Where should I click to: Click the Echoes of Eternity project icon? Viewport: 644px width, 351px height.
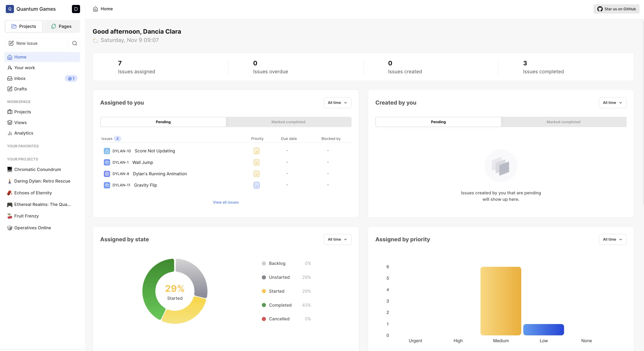pyautogui.click(x=10, y=193)
